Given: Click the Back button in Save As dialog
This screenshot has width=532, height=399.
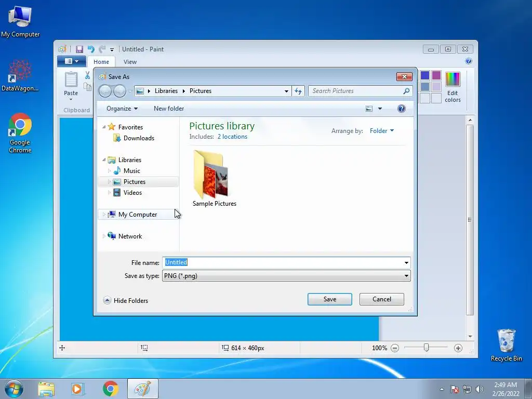Looking at the screenshot, I should [105, 91].
